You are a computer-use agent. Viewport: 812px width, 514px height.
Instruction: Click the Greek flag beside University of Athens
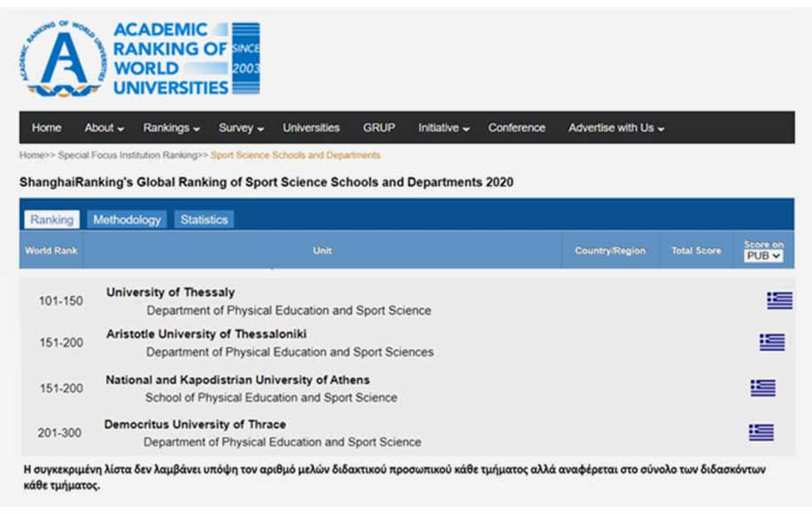pyautogui.click(x=762, y=387)
